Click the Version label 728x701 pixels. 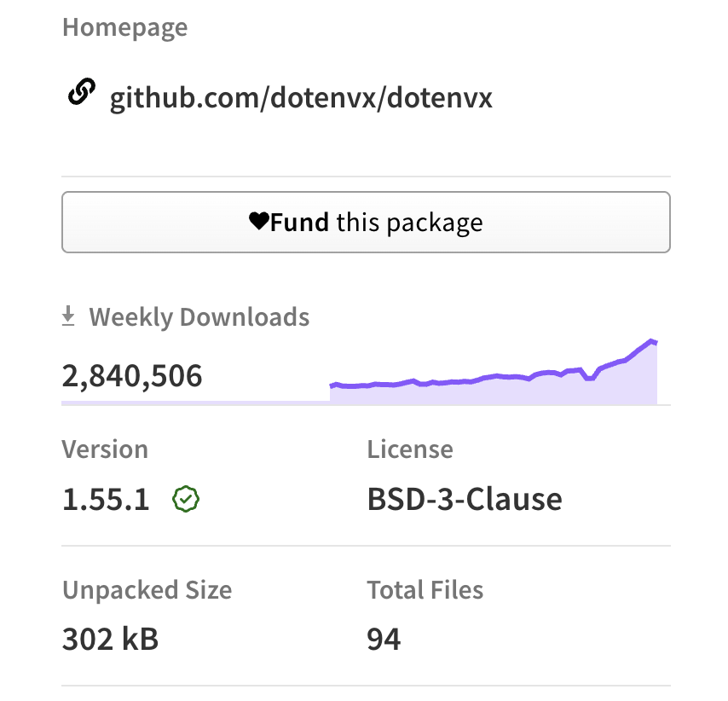(105, 449)
